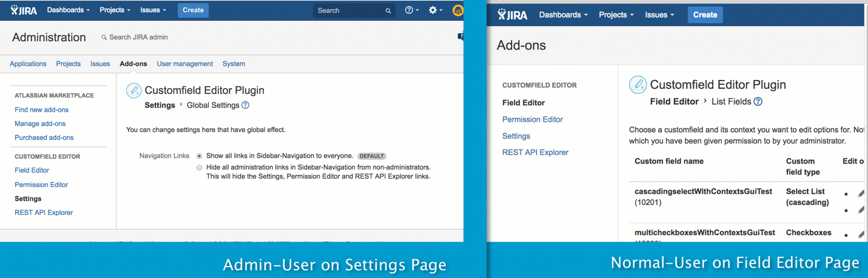Click help icon next to List Fields

pos(758,102)
